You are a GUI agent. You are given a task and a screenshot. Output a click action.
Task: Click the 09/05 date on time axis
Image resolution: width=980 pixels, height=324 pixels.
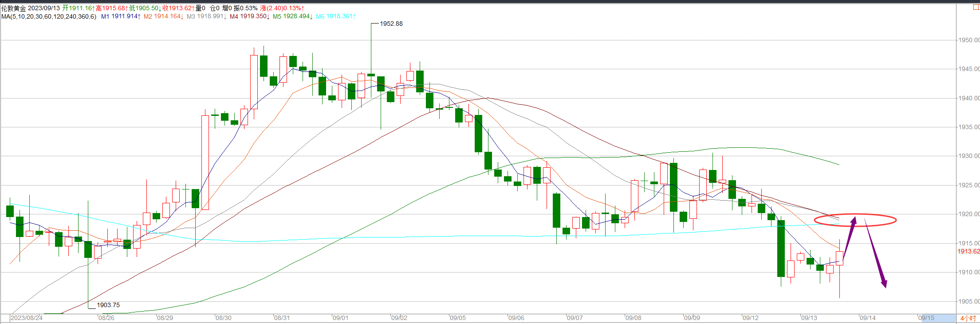[458, 318]
